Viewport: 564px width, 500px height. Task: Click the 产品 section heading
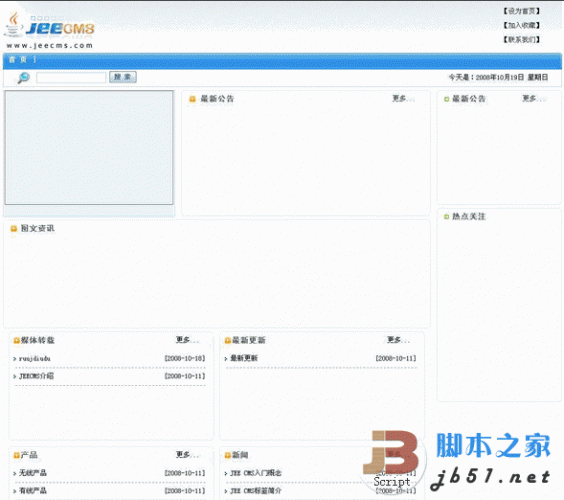tap(29, 455)
